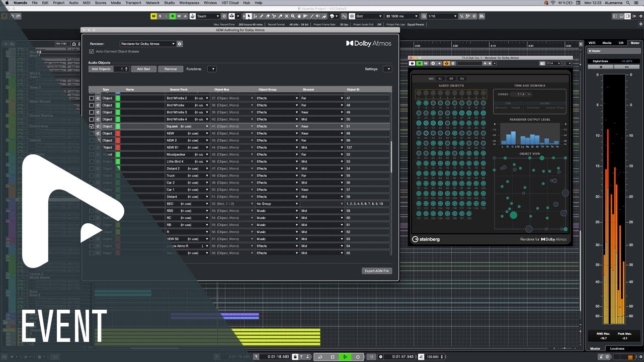Click the green color swatch of the Woodpecker row
Image resolution: width=644 pixels, height=362 pixels.
coord(118,154)
